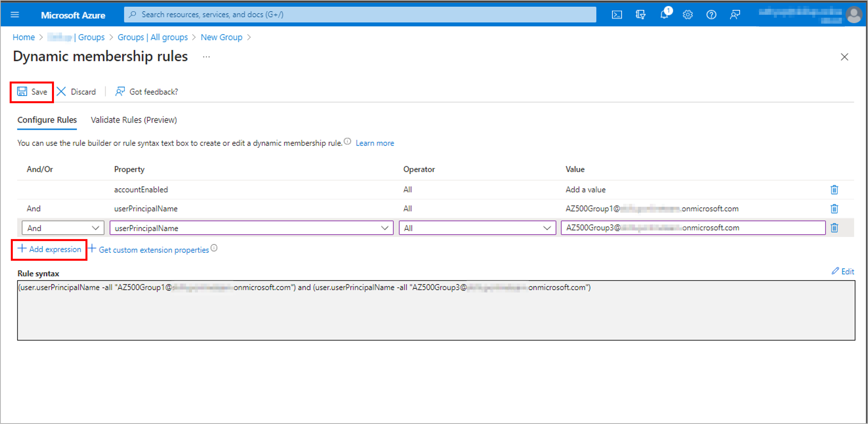868x424 pixels.
Task: Click the And/Or column header
Action: coord(40,169)
